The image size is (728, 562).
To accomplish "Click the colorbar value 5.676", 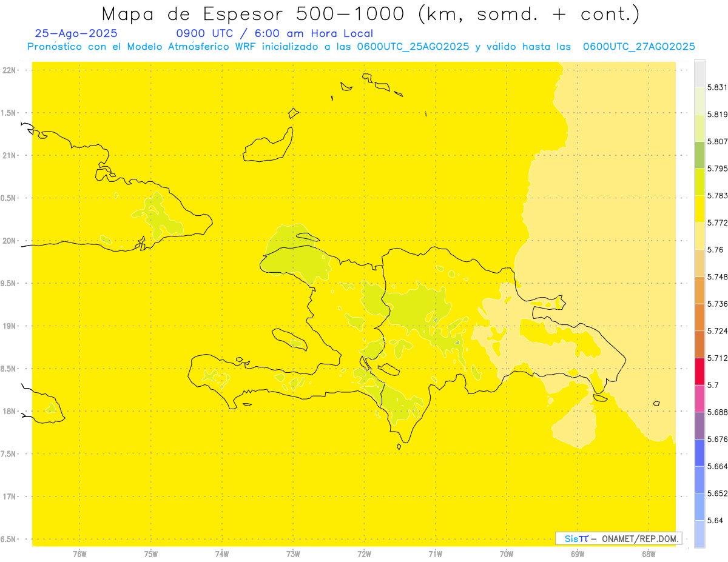I will [718, 439].
